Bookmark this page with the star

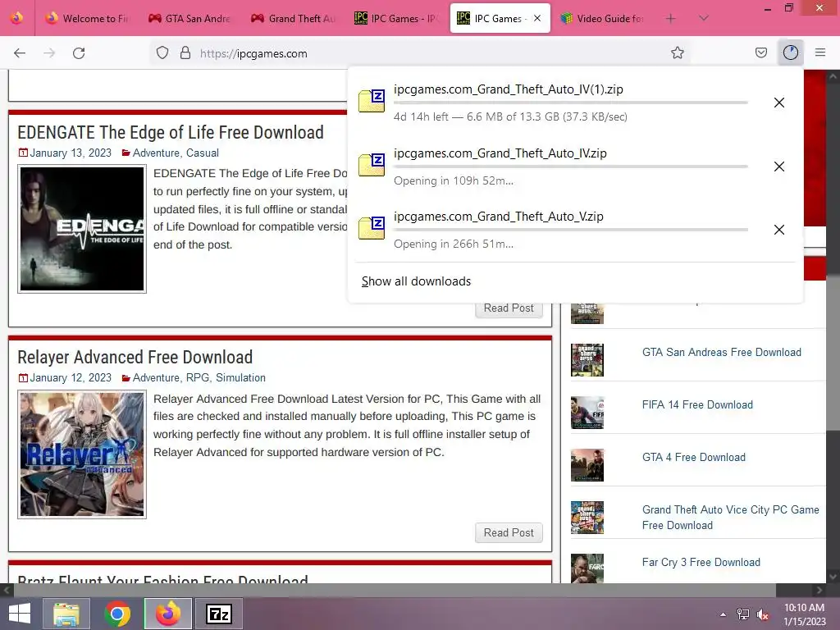pos(677,52)
